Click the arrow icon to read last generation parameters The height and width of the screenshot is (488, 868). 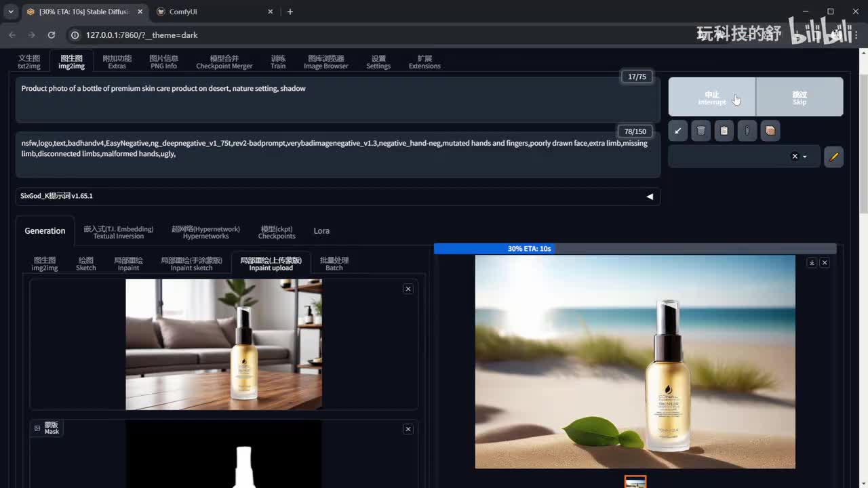click(678, 131)
